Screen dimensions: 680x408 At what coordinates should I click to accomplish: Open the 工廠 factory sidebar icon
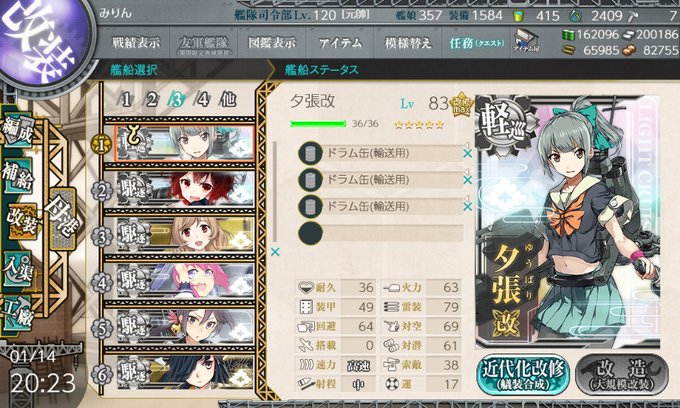[17, 313]
